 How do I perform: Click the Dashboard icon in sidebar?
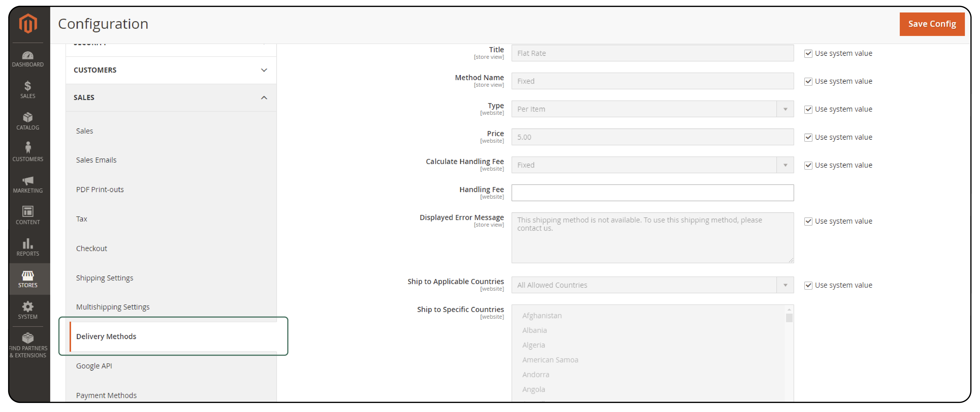[x=28, y=56]
